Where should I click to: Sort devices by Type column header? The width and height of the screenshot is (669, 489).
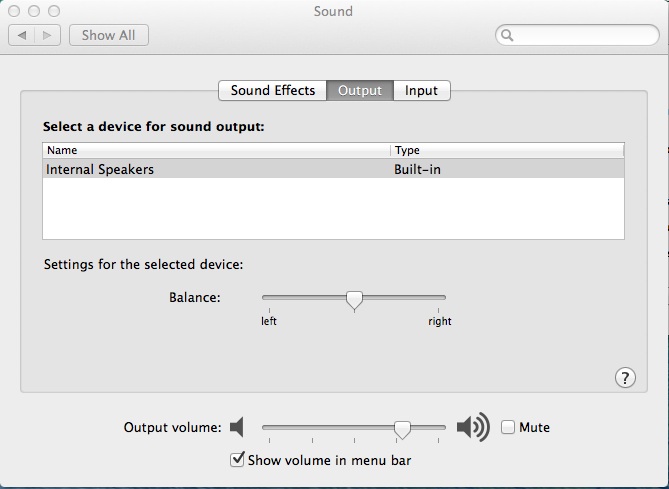tap(507, 150)
